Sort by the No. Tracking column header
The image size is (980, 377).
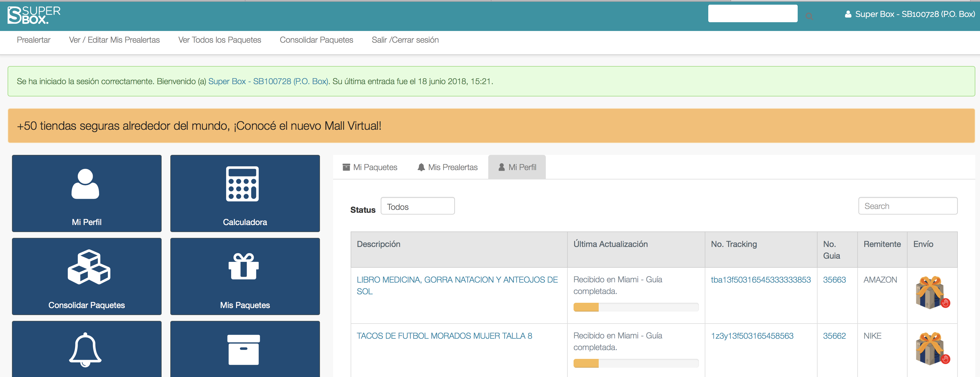761,250
